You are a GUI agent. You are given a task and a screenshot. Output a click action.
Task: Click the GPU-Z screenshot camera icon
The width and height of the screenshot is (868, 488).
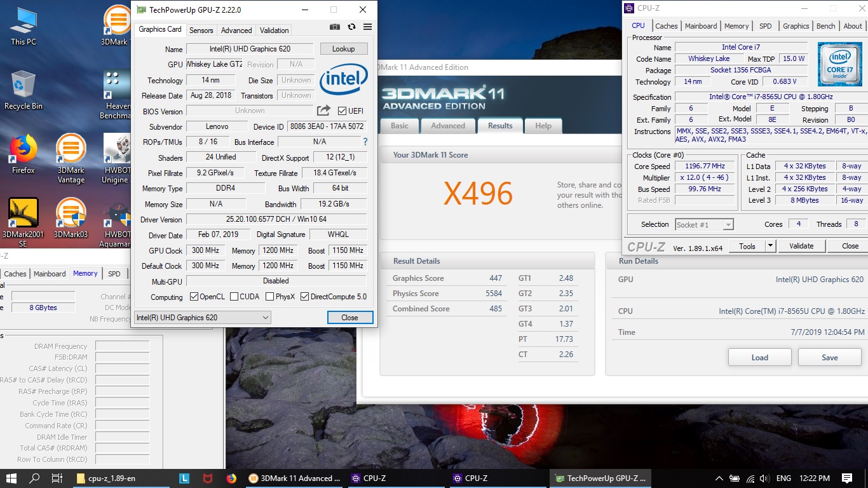(335, 27)
